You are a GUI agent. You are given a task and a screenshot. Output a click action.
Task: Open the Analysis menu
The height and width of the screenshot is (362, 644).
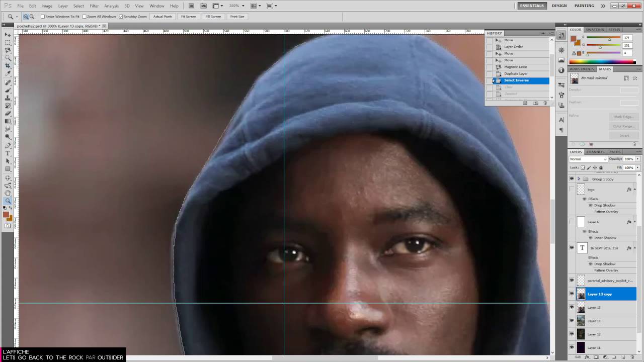click(111, 6)
